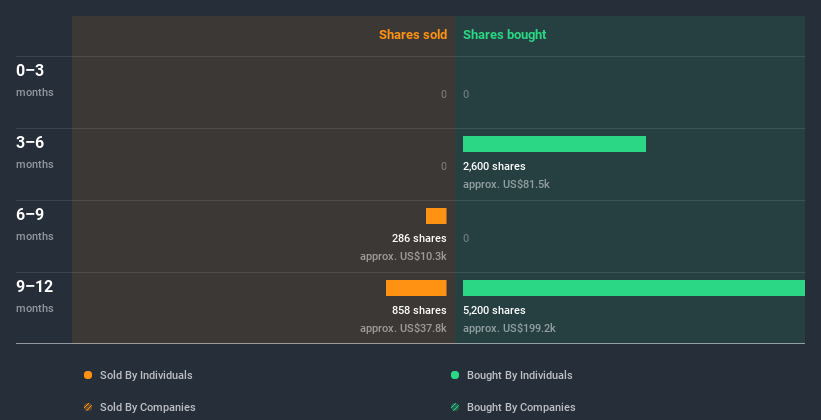Select the Sold By Companies legend label
This screenshot has width=821, height=420.
(x=148, y=407)
